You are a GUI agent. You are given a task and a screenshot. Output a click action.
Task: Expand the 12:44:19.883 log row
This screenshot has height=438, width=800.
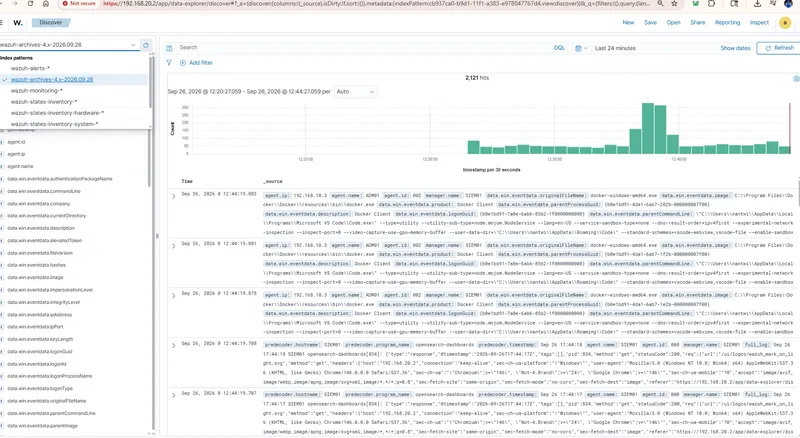click(173, 197)
